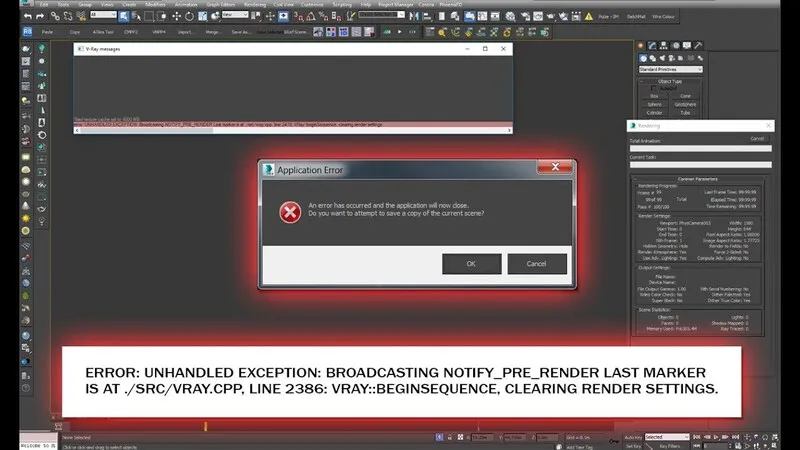The height and width of the screenshot is (450, 800).
Task: Select the Systems category icon
Action: pos(700,58)
